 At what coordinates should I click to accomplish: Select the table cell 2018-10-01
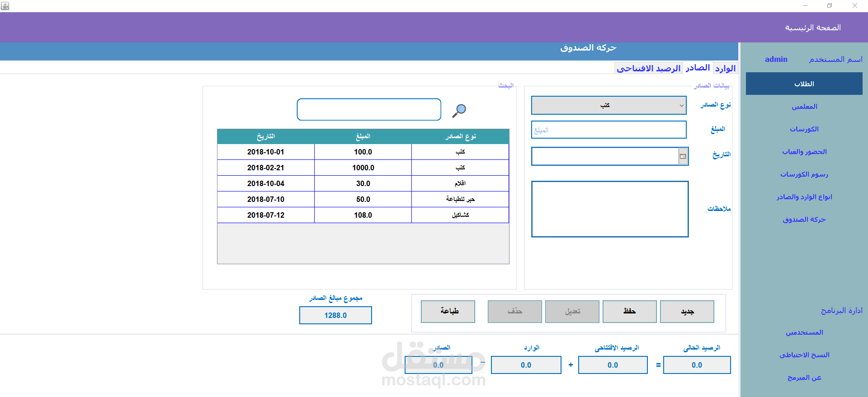[x=266, y=152]
